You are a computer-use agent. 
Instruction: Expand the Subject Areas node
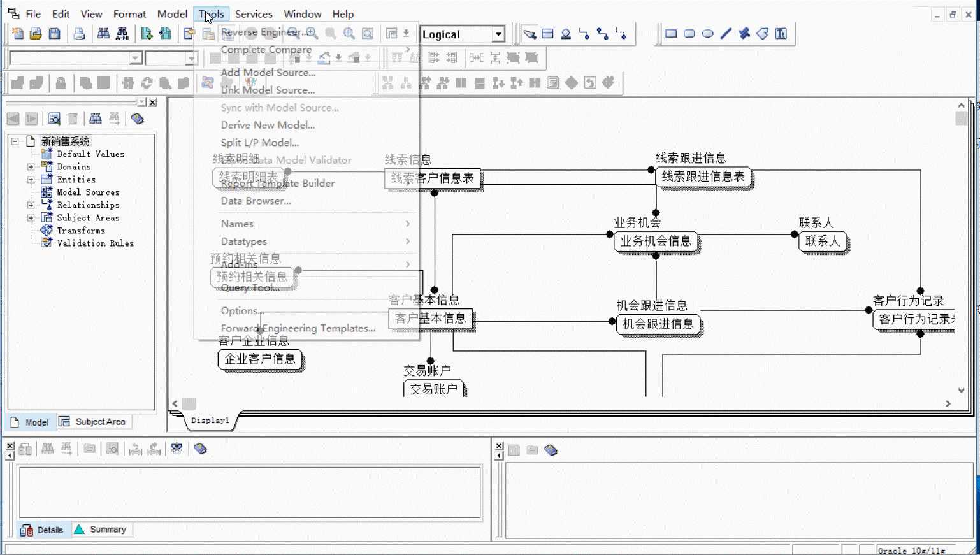click(31, 218)
